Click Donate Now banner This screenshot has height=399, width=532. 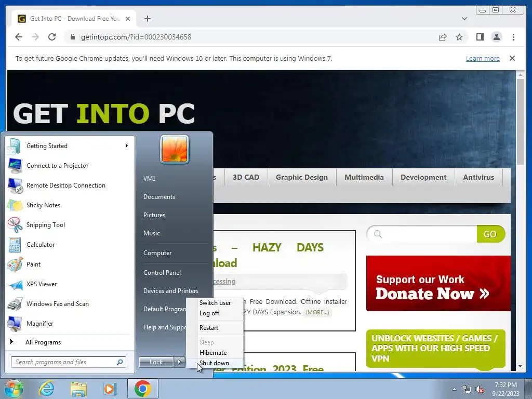point(438,283)
